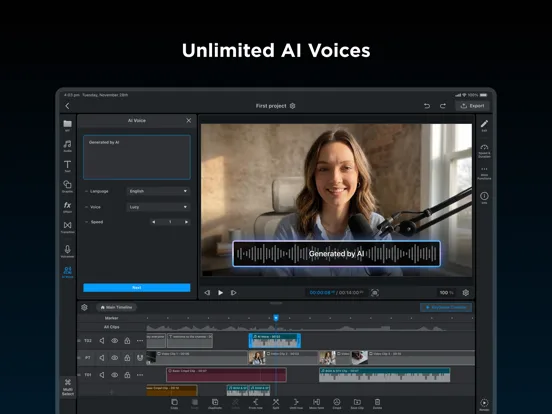Image resolution: width=552 pixels, height=414 pixels.
Task: Open the Graphic shapes panel
Action: pos(67,186)
